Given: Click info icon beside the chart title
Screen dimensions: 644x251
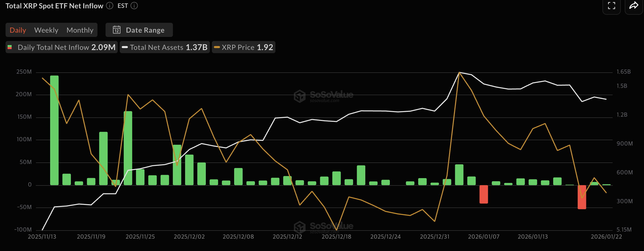Looking at the screenshot, I should click(109, 6).
